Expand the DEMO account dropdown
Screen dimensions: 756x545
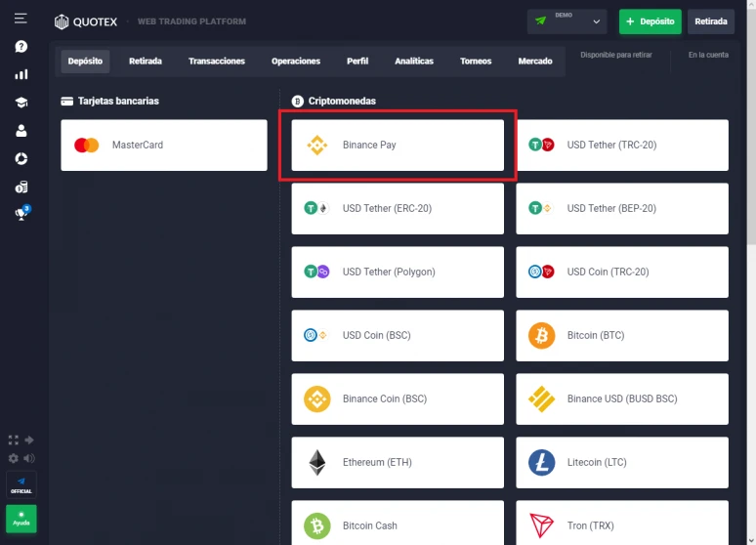point(567,21)
